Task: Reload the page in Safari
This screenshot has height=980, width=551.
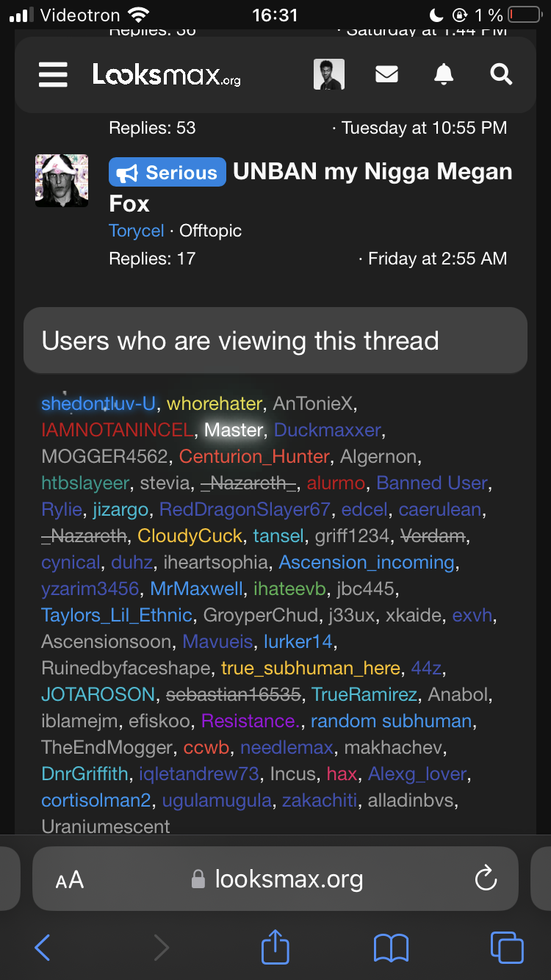Action: pos(486,878)
